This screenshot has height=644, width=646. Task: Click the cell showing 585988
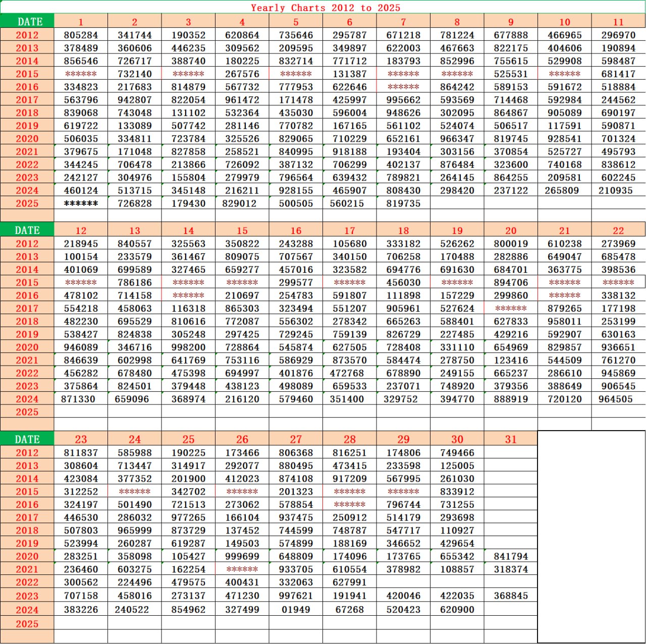click(x=135, y=452)
